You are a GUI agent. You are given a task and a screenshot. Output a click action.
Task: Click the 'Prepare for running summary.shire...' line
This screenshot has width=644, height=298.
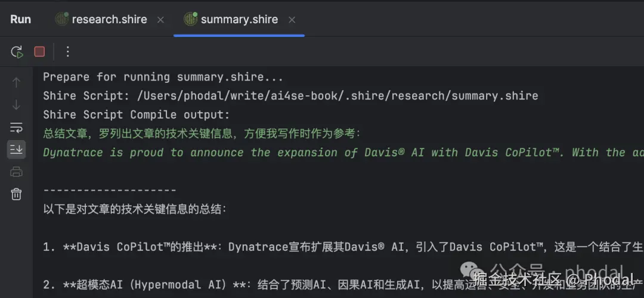pyautogui.click(x=163, y=77)
